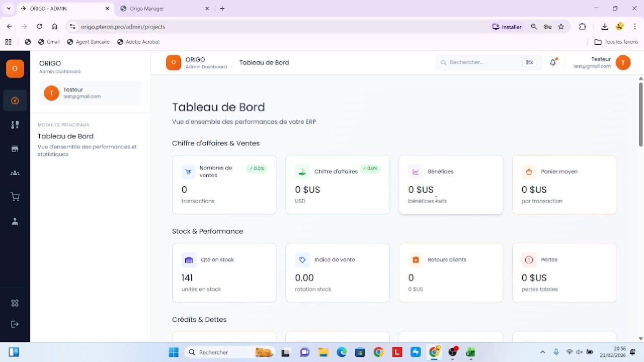
Task: Open the user profile icon in sidebar
Action: (x=15, y=221)
